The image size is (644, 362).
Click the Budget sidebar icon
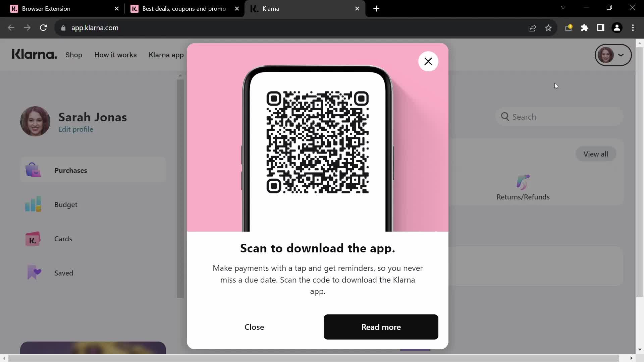tap(33, 205)
